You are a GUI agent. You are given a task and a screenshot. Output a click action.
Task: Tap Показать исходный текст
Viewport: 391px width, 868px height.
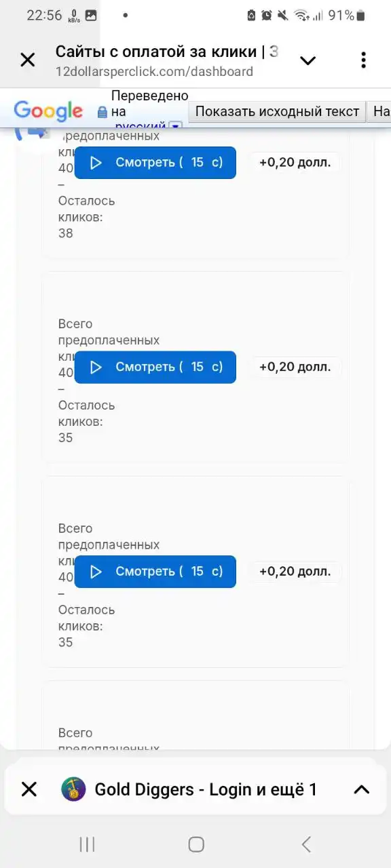pos(276,111)
